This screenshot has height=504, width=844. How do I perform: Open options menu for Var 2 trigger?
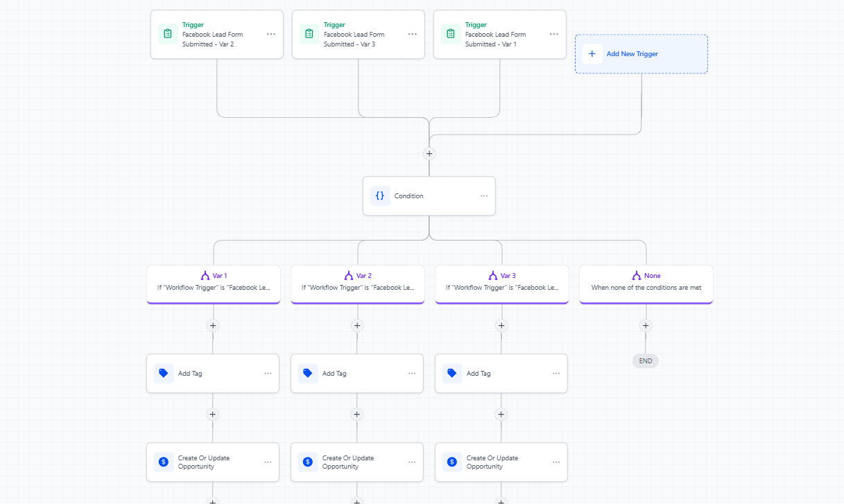pyautogui.click(x=271, y=34)
